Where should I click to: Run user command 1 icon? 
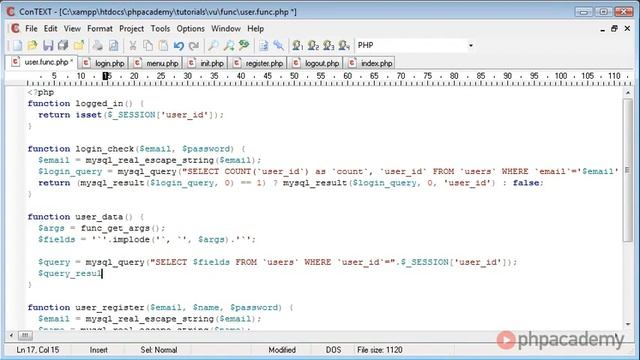coord(298,45)
